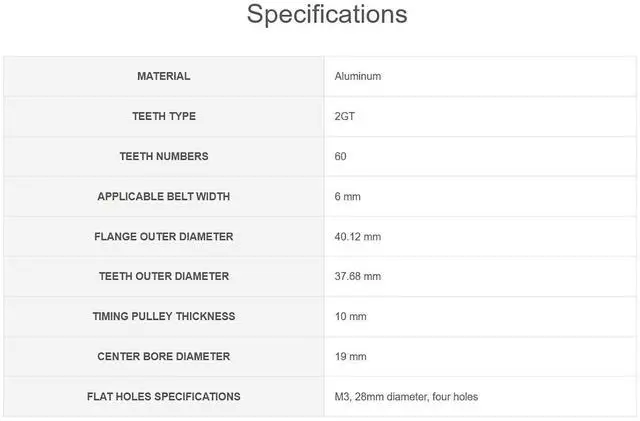Click the four holes text

tap(455, 396)
